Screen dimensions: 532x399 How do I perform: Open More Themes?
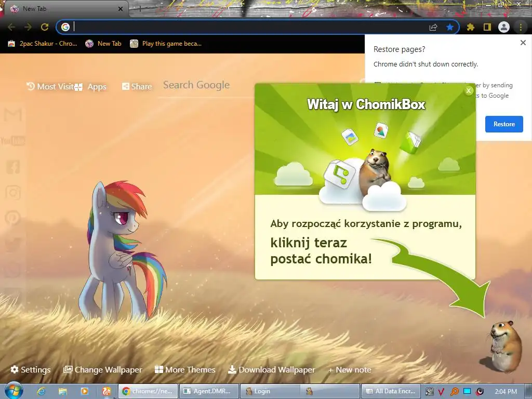pyautogui.click(x=185, y=369)
